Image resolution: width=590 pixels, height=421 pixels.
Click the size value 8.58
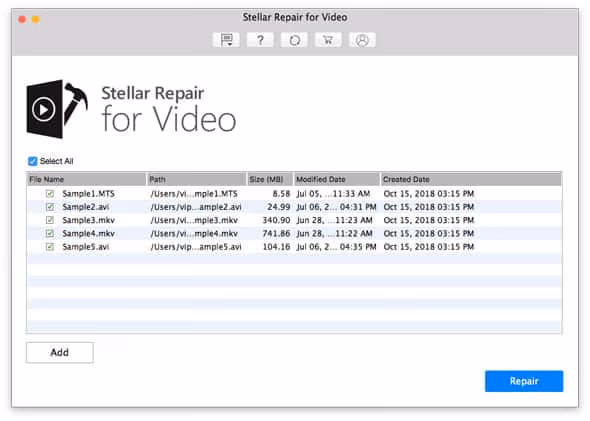(x=281, y=194)
